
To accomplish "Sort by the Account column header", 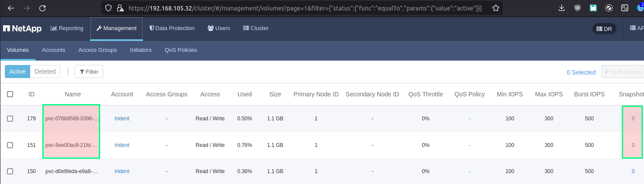I will [x=122, y=94].
